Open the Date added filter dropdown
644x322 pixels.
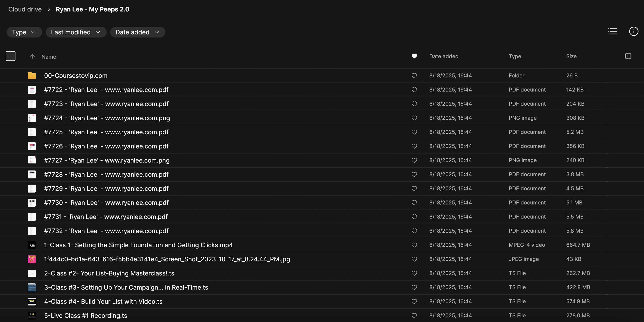pos(138,32)
